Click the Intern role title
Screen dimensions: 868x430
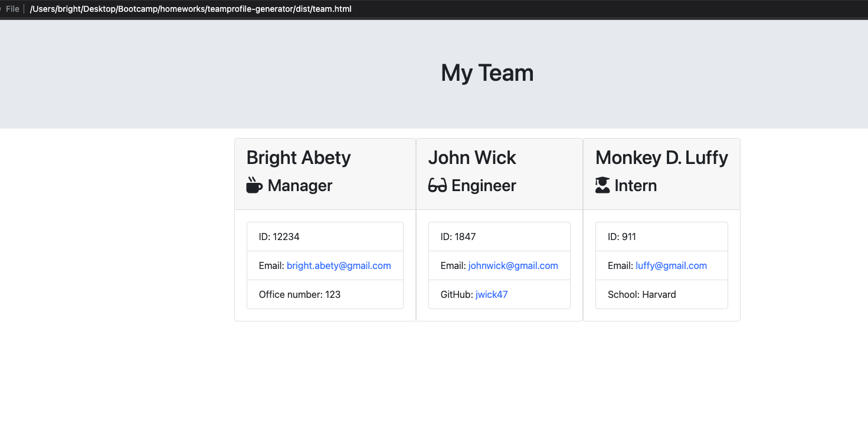coord(636,185)
